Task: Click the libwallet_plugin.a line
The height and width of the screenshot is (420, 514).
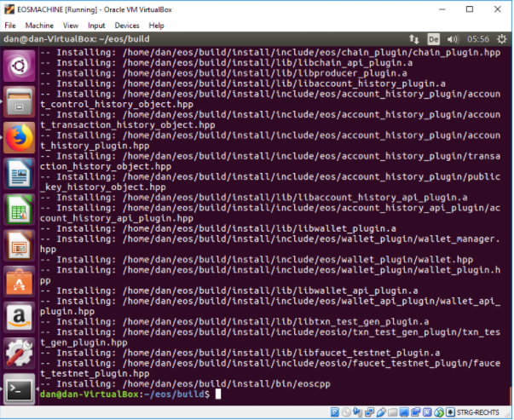Action: click(x=218, y=228)
